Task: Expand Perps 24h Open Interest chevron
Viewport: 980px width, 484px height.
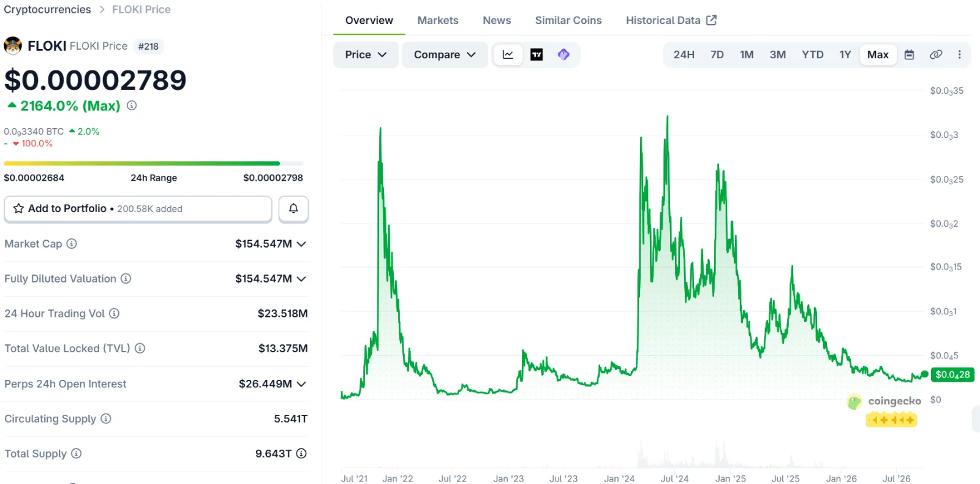Action: click(x=301, y=384)
